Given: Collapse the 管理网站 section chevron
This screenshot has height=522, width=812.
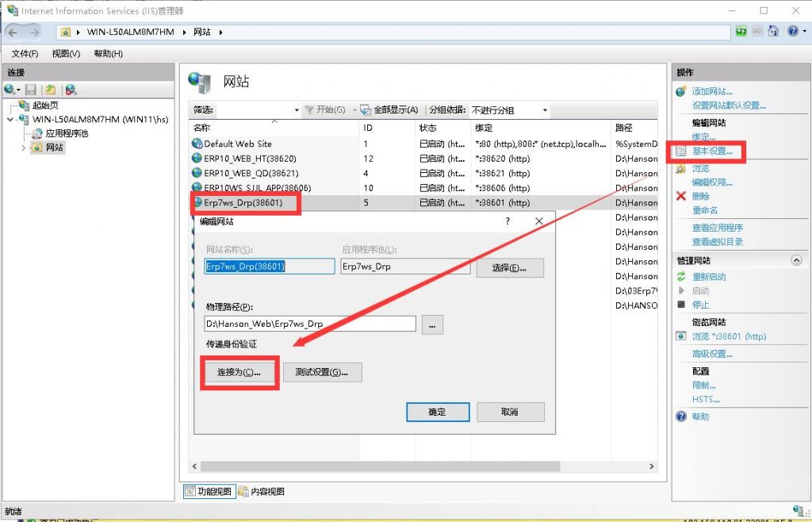Looking at the screenshot, I should [796, 260].
